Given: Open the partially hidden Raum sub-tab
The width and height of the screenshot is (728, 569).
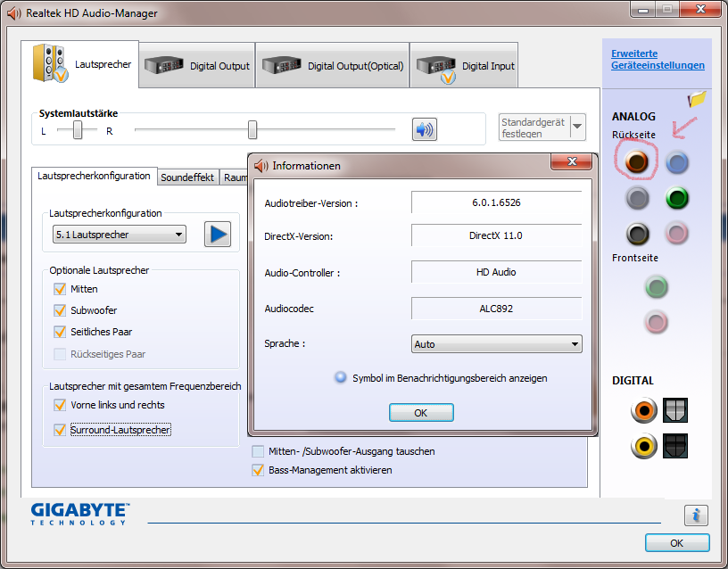Looking at the screenshot, I should click(235, 177).
